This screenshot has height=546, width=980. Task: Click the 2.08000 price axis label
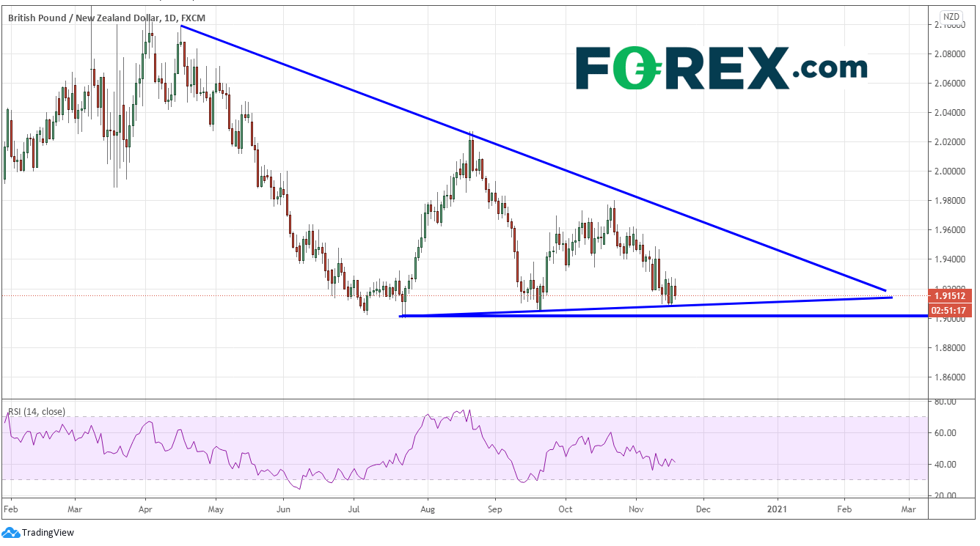[x=950, y=54]
